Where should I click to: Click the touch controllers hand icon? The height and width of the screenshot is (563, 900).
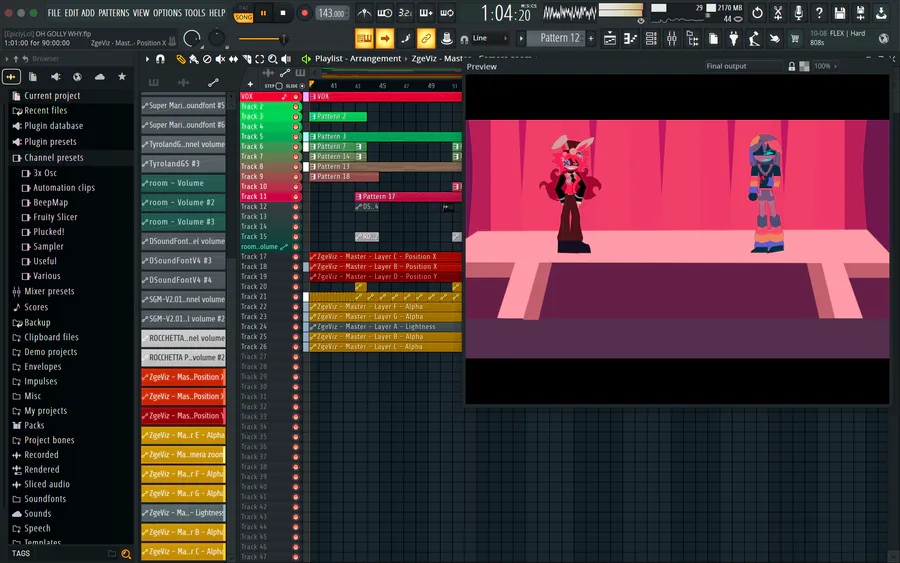[775, 38]
